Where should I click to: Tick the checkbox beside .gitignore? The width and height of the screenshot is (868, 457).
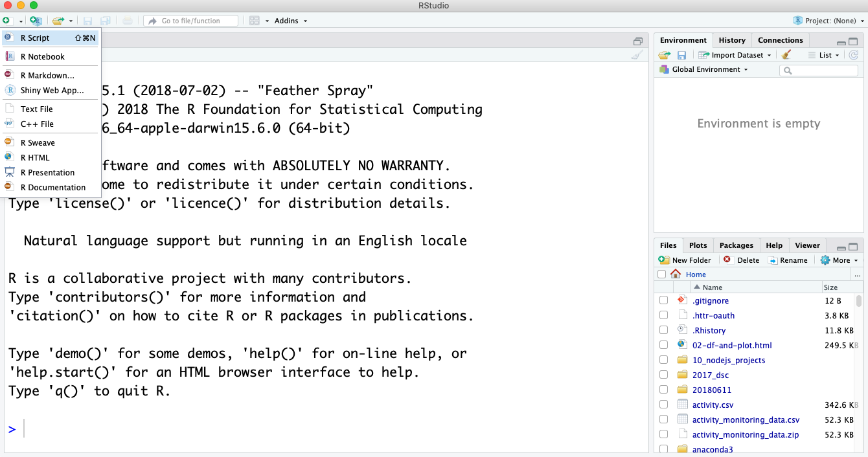pos(663,300)
